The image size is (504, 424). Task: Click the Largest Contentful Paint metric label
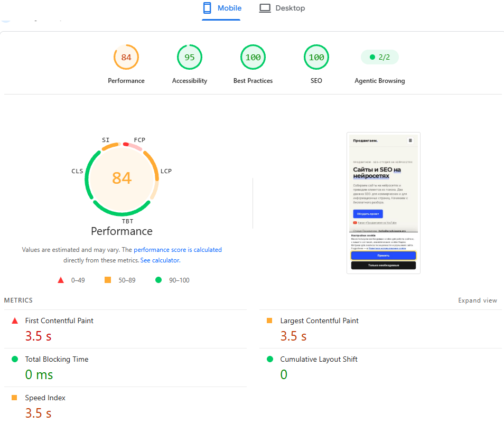(319, 321)
